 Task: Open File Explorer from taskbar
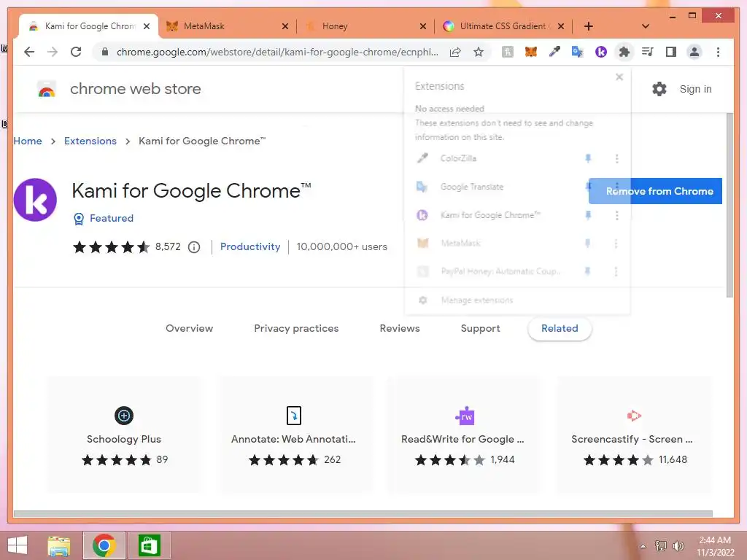pyautogui.click(x=59, y=545)
